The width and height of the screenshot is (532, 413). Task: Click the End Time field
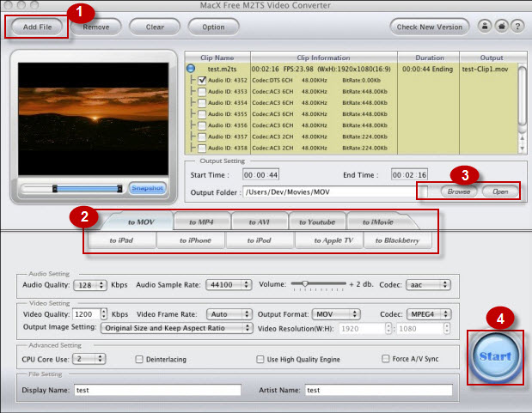coord(409,175)
